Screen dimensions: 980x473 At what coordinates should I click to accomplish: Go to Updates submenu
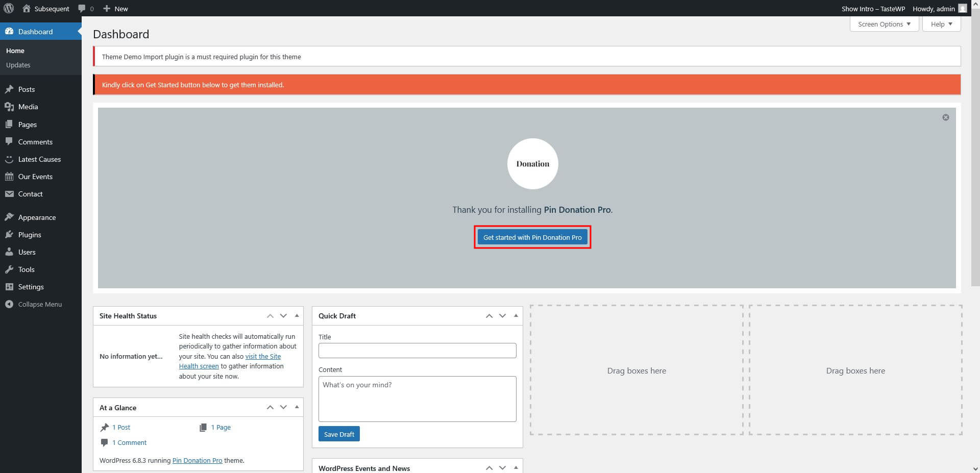tap(18, 65)
